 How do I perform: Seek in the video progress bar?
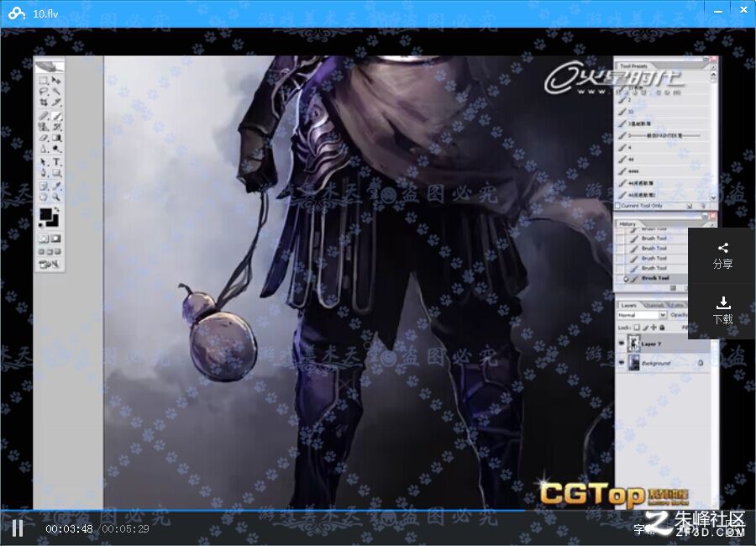pyautogui.click(x=378, y=509)
